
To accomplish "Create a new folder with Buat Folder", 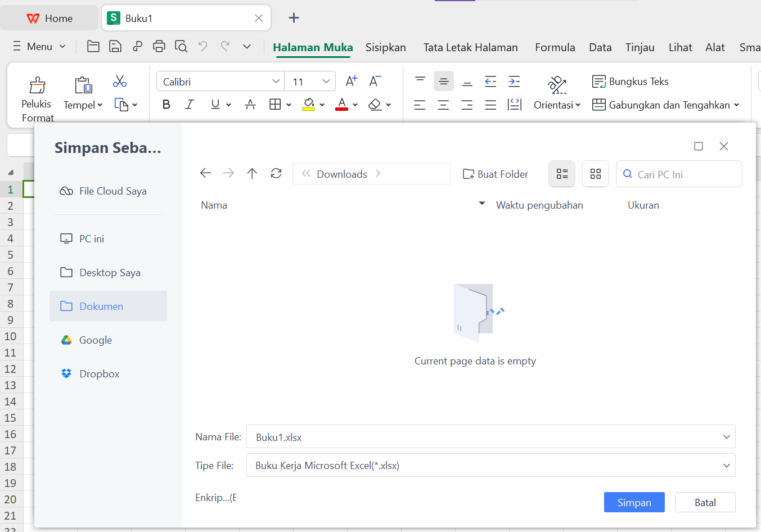I will point(495,174).
